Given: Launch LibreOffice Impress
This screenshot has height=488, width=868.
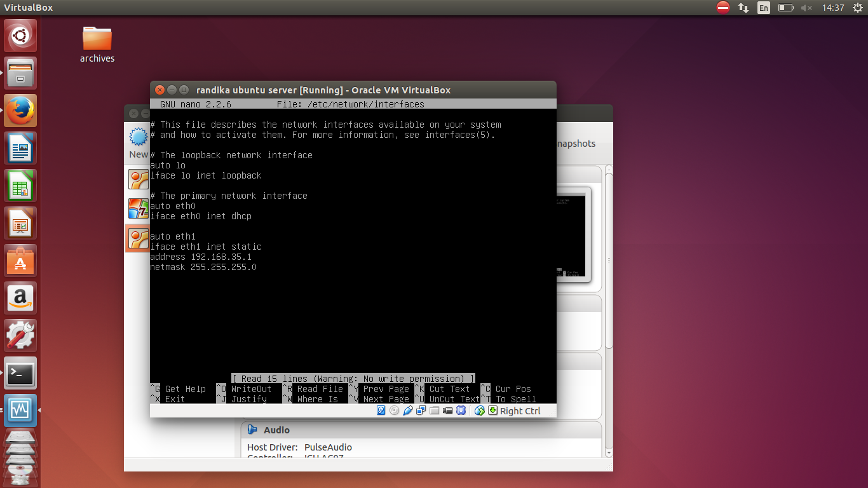Looking at the screenshot, I should [x=20, y=223].
